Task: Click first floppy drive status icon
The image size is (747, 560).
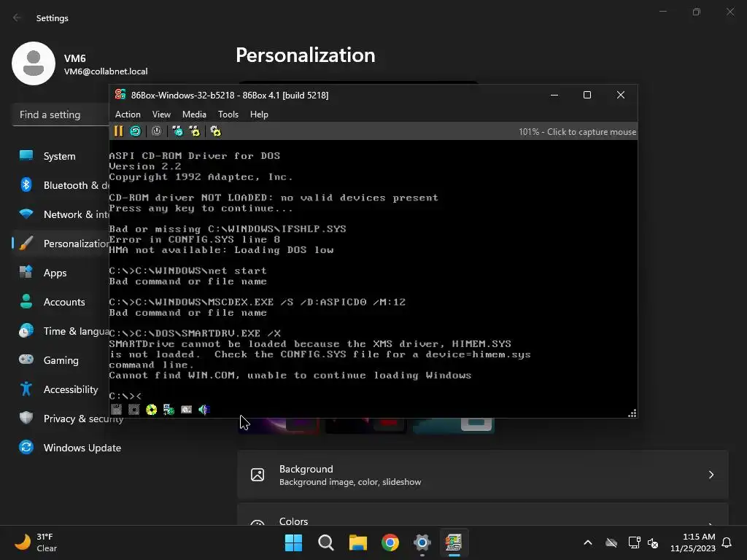Action: click(116, 410)
